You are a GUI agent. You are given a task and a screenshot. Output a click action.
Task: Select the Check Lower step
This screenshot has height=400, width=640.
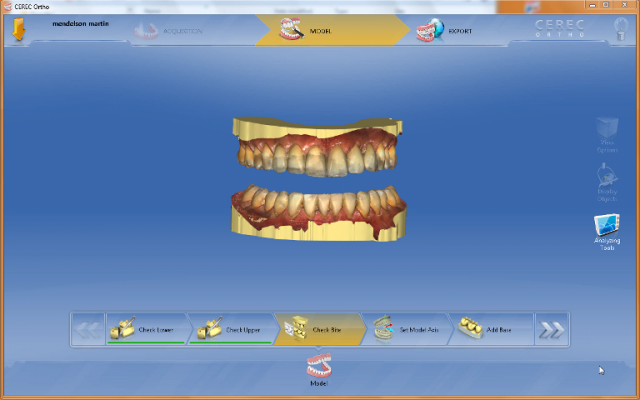[145, 329]
